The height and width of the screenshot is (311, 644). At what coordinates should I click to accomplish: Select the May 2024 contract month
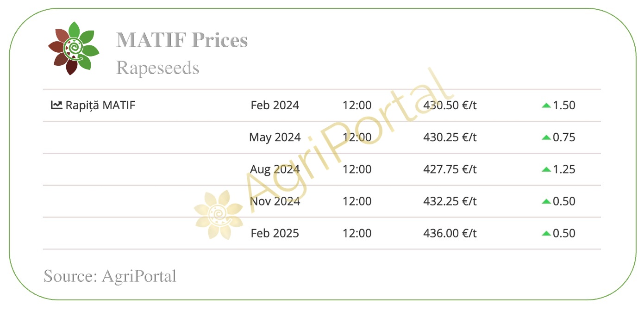point(275,137)
